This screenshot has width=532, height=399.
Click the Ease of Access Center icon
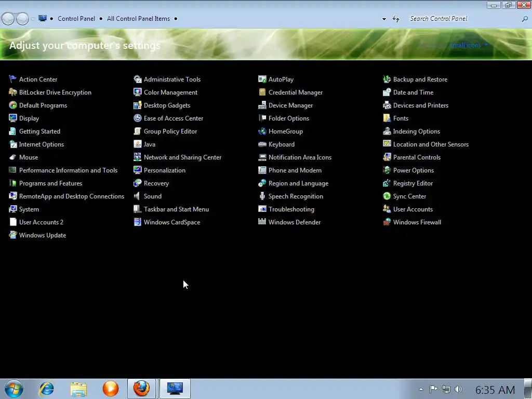click(x=137, y=118)
